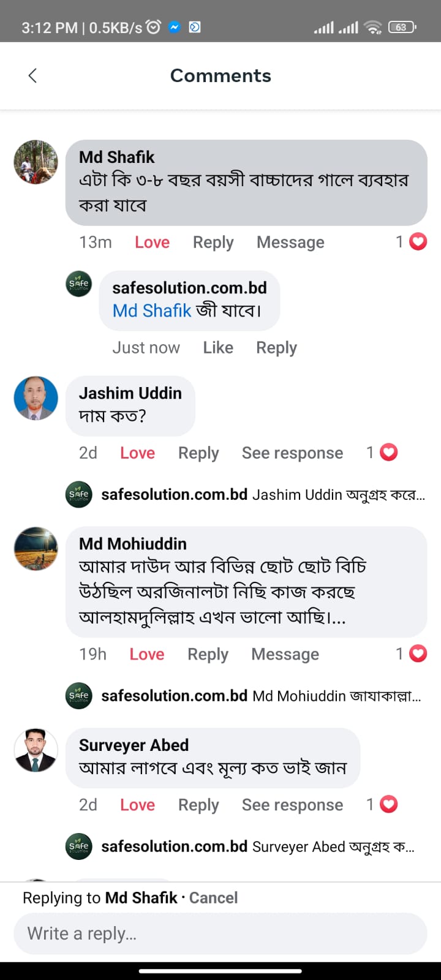Expand See response under Jashim Uddin
This screenshot has width=441, height=980.
[292, 453]
